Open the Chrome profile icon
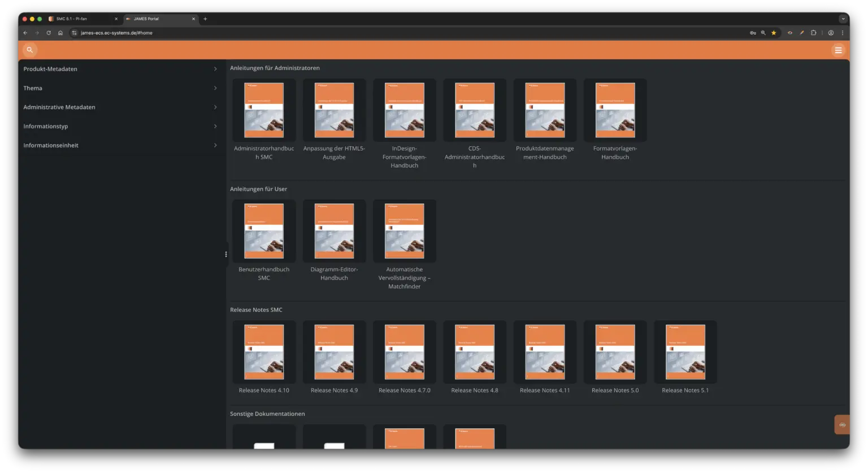 tap(831, 33)
